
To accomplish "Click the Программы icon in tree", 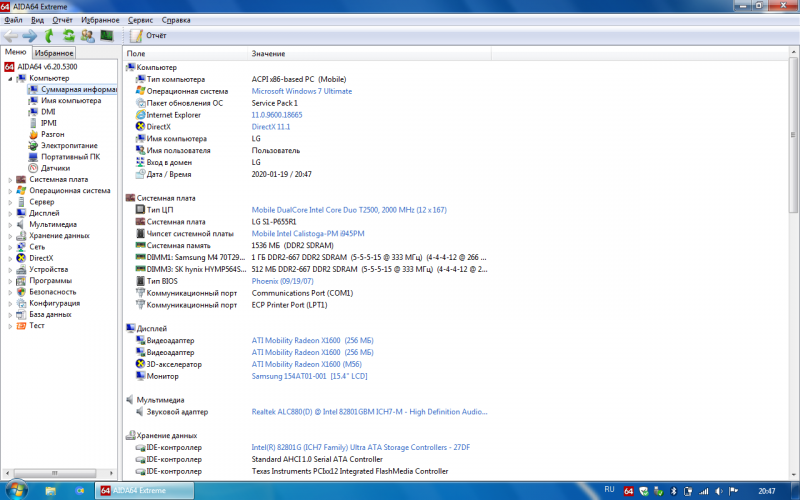I will point(21,281).
